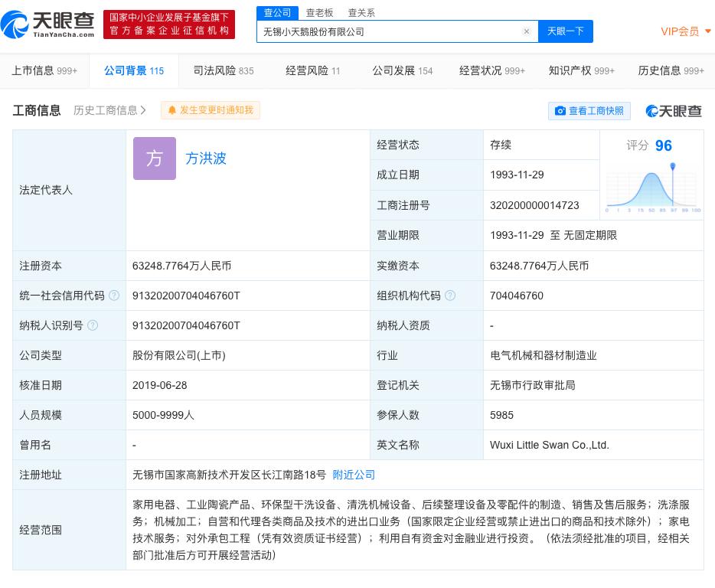Clear the search box with the X icon
715x588 pixels.
[526, 31]
